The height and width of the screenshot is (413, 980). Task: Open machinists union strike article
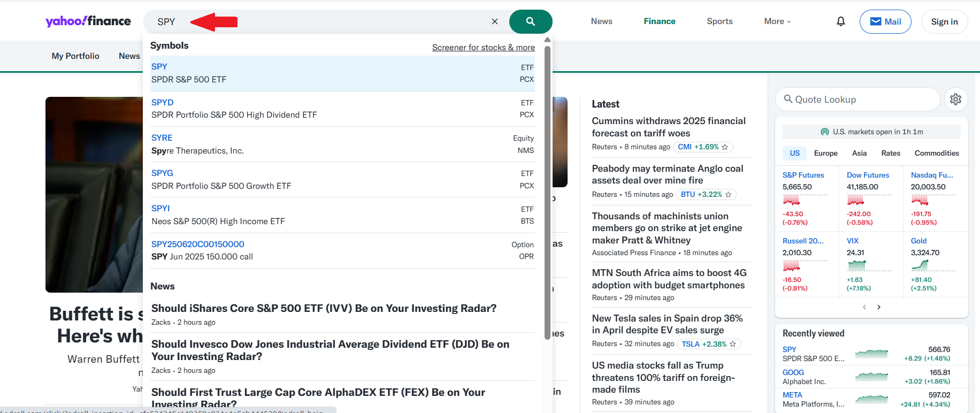(x=667, y=228)
